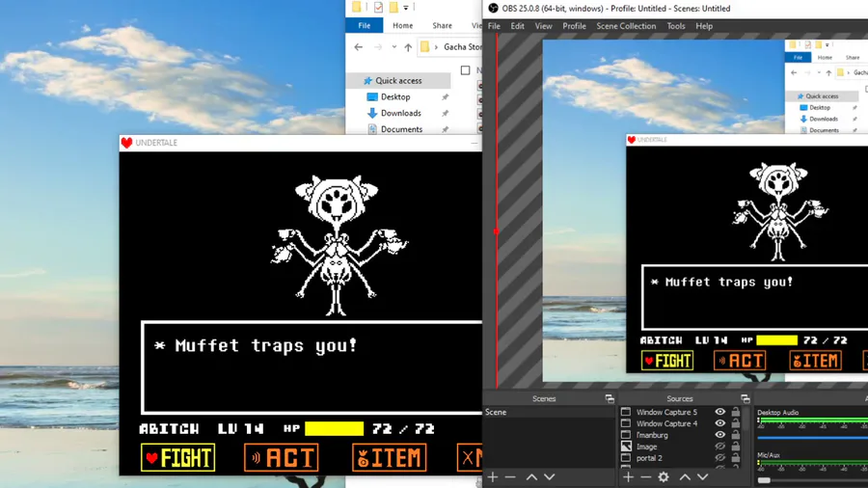Image resolution: width=868 pixels, height=488 pixels.
Task: Toggle lock on Window Capture 5 source
Action: (736, 412)
